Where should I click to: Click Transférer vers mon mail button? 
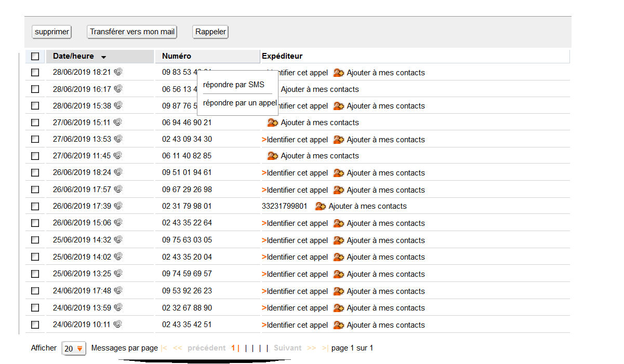132,32
